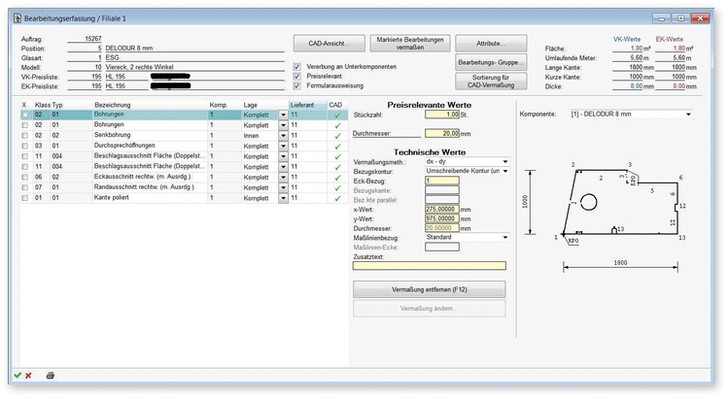Select Randausschnitt rechtw. row text
The image size is (728, 399).
pyautogui.click(x=144, y=187)
